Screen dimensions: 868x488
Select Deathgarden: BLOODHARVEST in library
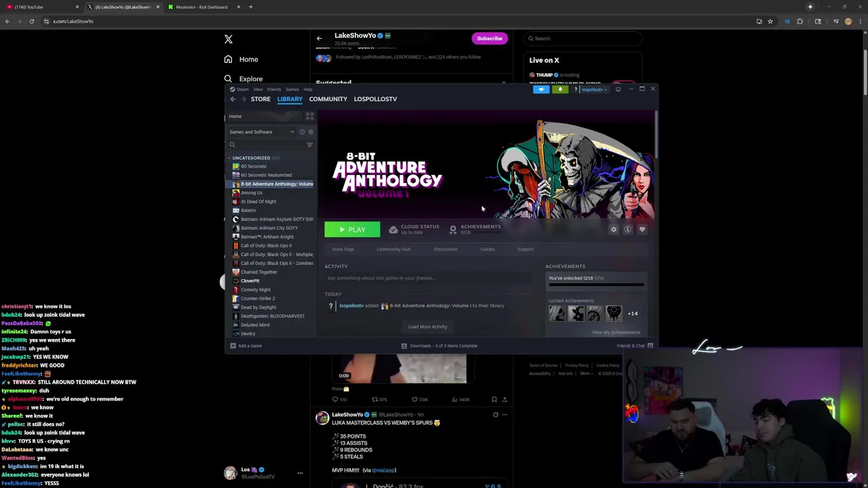click(x=272, y=316)
